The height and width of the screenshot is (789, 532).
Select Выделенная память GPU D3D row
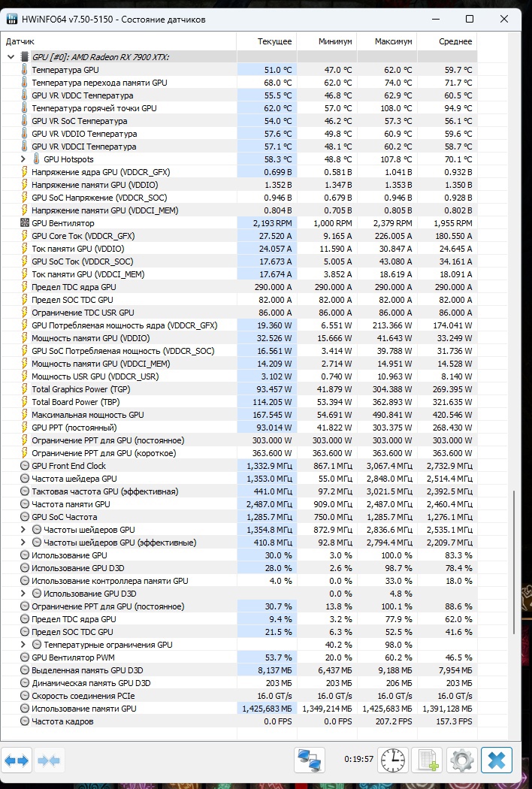click(x=239, y=670)
